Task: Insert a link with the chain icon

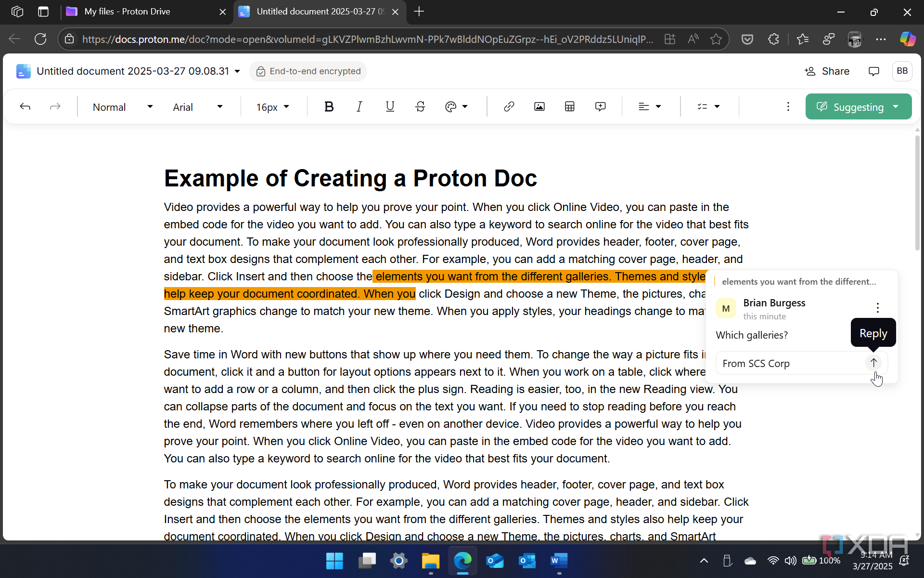Action: pos(509,106)
